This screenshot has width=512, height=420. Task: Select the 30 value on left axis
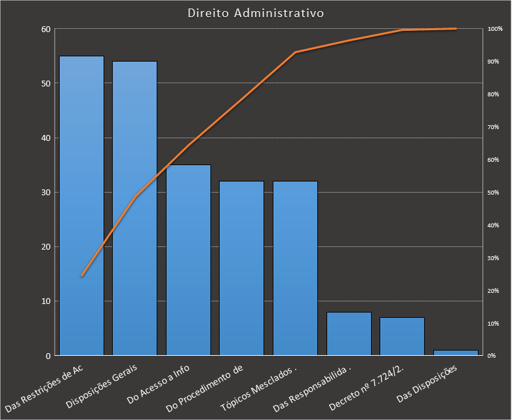click(x=45, y=193)
